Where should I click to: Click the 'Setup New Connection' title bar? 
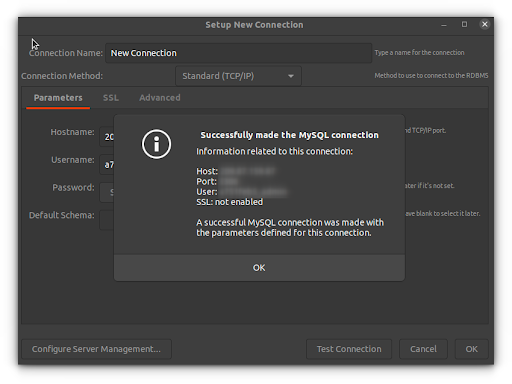coord(254,25)
